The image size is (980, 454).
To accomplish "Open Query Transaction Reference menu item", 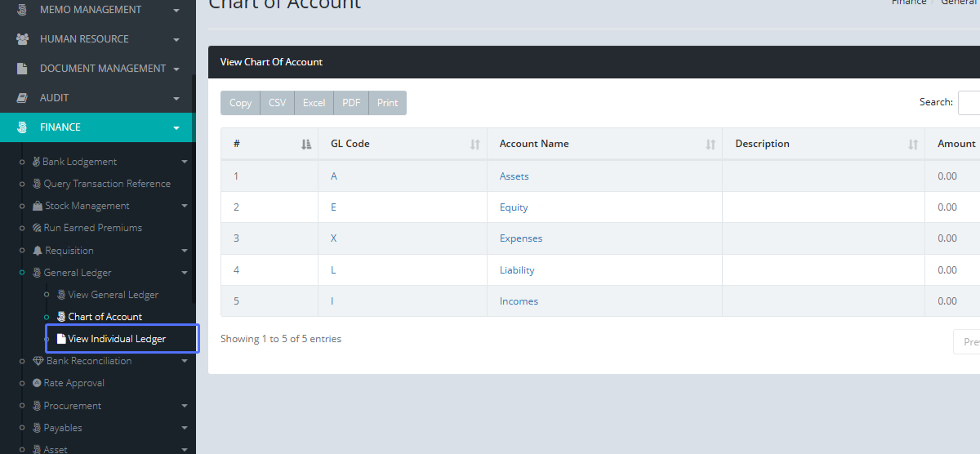I will coord(107,184).
